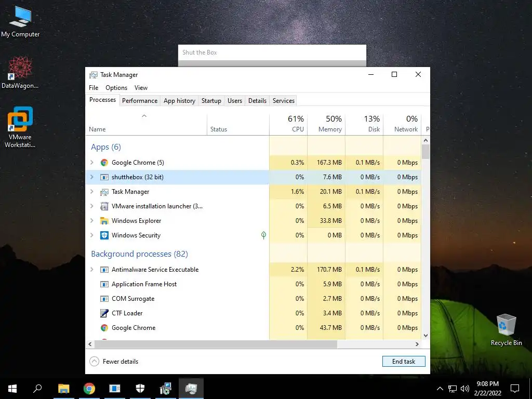
Task: Select the CTF Loader process row text
Action: click(127, 313)
